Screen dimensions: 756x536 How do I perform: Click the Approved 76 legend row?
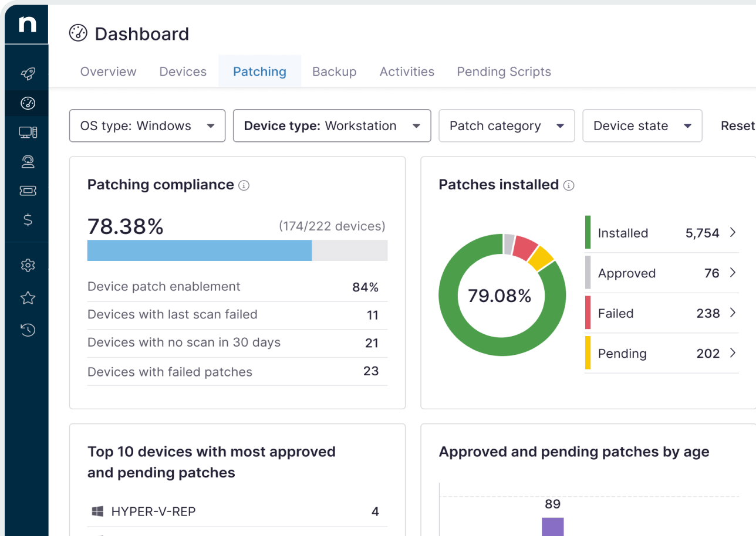click(662, 273)
